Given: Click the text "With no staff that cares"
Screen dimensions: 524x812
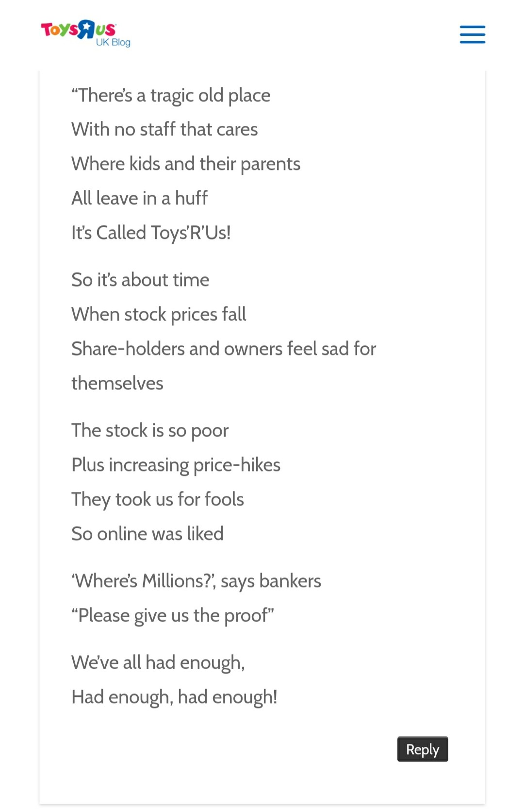Looking at the screenshot, I should click(x=164, y=130).
